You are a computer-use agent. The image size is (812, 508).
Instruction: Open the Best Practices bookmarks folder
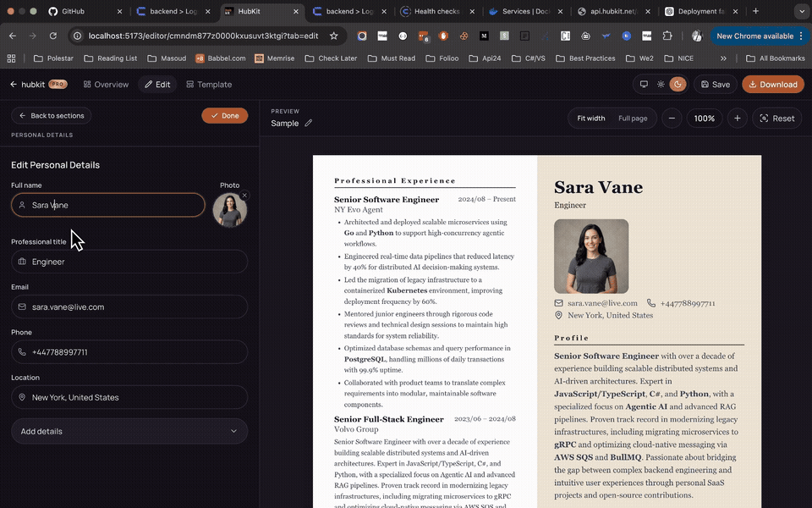point(585,58)
